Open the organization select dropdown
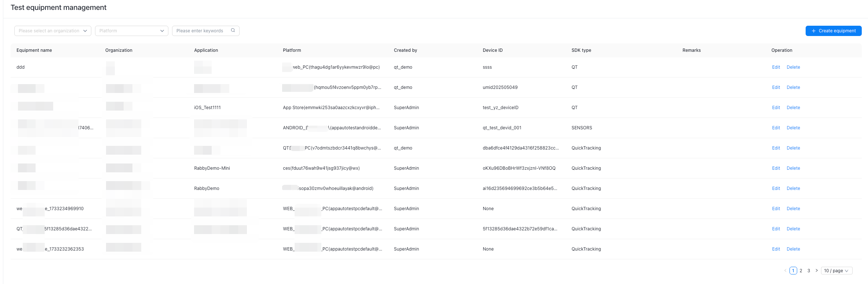The image size is (868, 284). [x=53, y=31]
